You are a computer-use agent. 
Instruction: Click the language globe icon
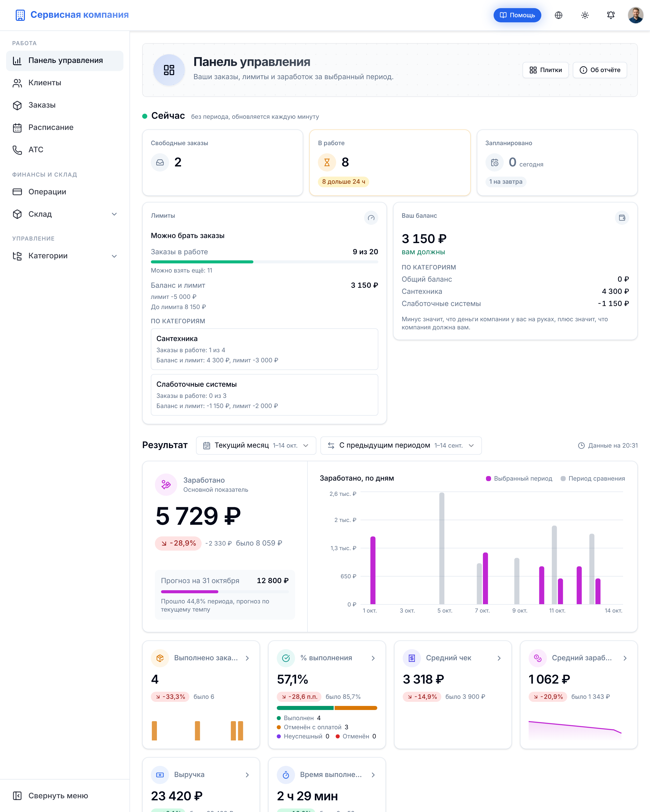[558, 15]
